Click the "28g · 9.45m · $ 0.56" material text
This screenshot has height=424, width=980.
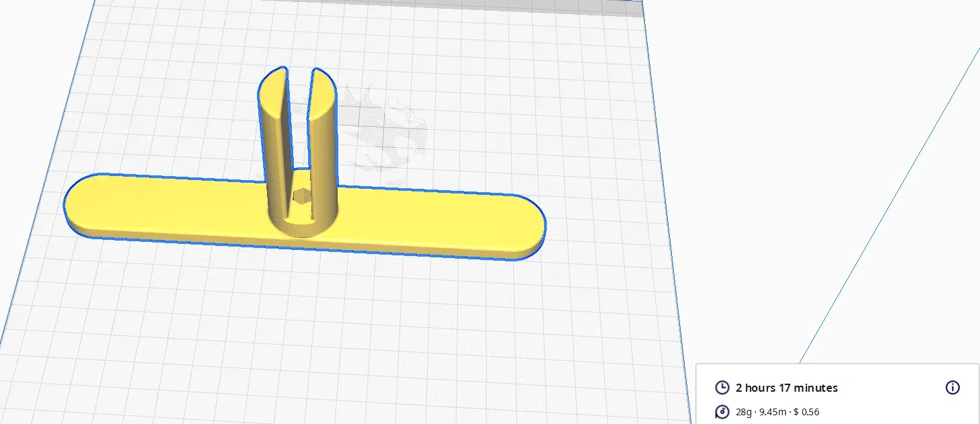point(778,412)
